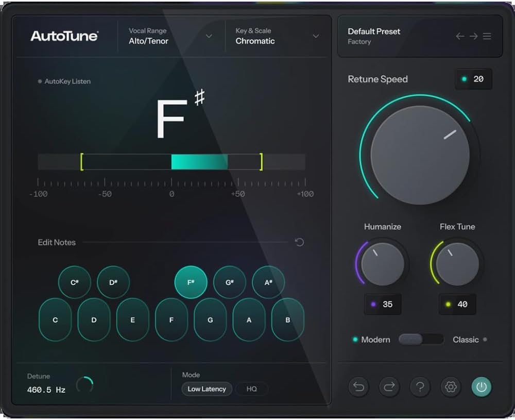
Task: Click the small Detune knob
Action: tap(85, 384)
